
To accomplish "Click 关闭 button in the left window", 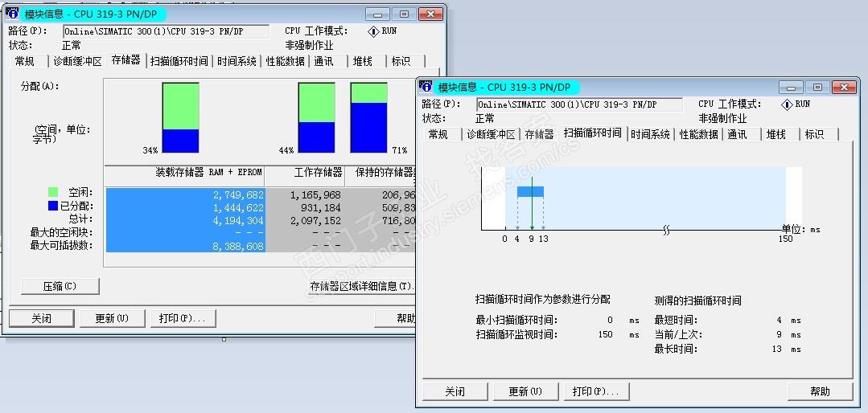I will [x=42, y=318].
